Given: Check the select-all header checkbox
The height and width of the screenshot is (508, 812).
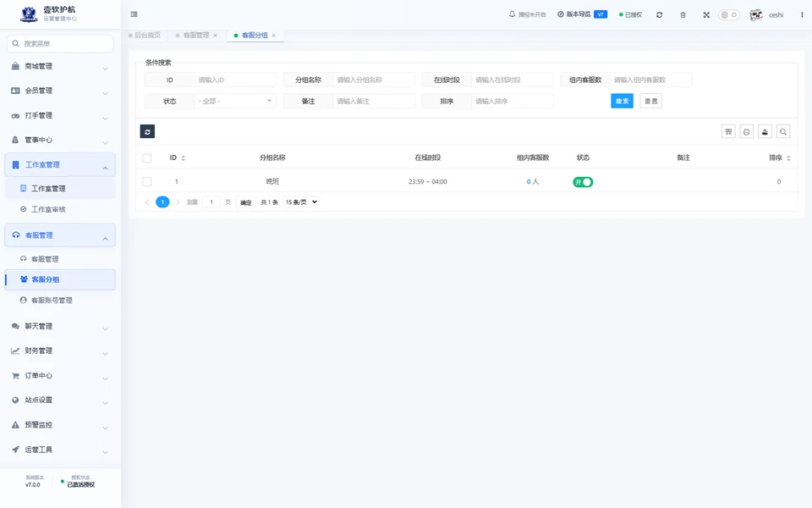Looking at the screenshot, I should tap(147, 158).
